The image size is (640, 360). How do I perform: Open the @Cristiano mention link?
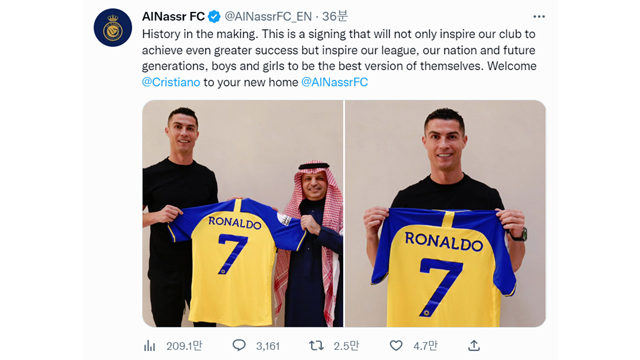pos(171,82)
